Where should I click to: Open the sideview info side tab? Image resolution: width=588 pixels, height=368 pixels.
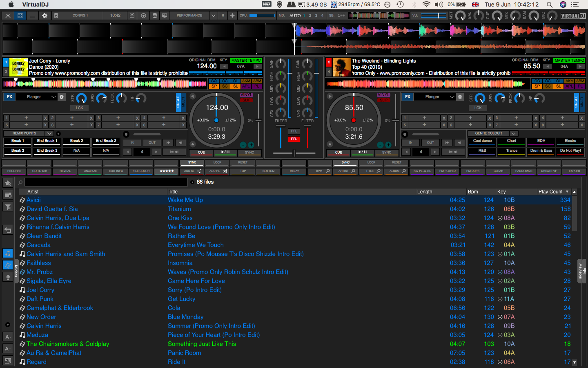[582, 271]
